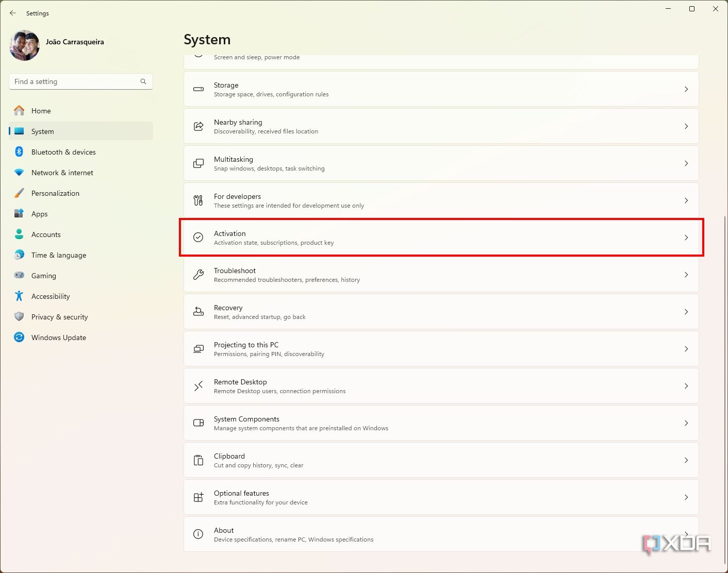
Task: Click the Projecting to this PC icon
Action: 198,349
